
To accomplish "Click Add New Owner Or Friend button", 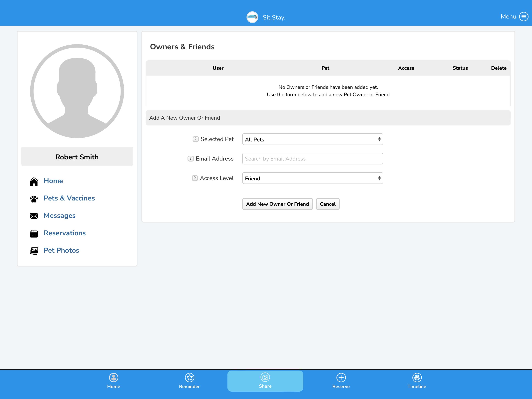I will coord(277,204).
